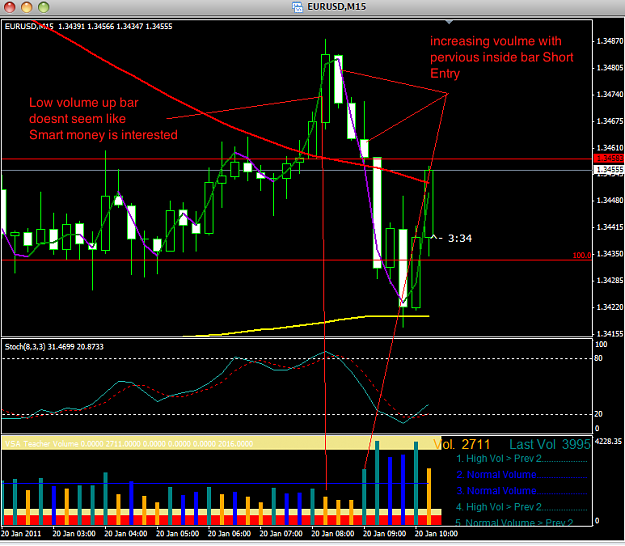Click legend line '3. Normal Volume'
The image size is (625, 546).
coord(521,491)
